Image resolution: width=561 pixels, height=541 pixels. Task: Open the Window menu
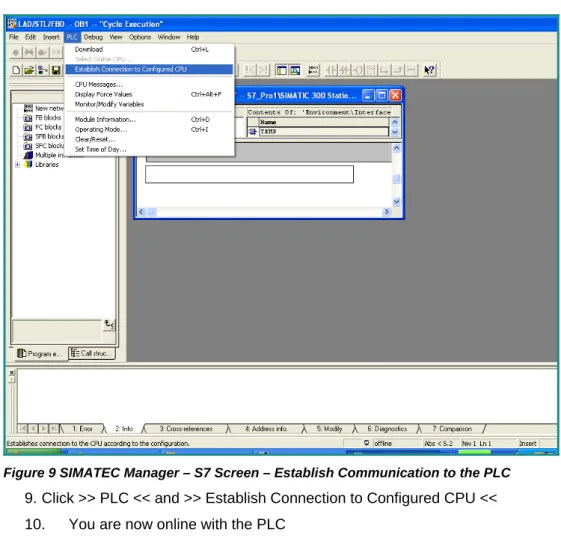pyautogui.click(x=169, y=37)
